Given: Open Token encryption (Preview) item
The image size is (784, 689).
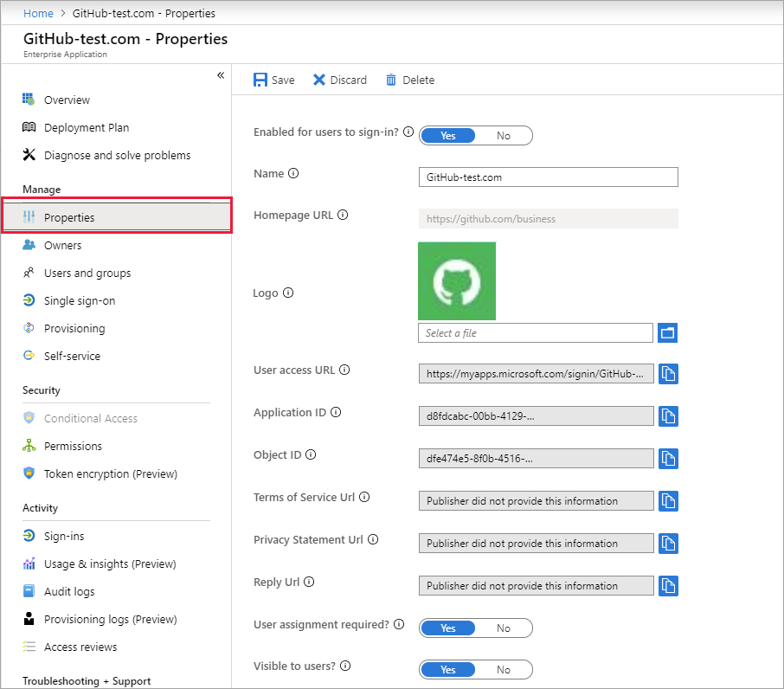Looking at the screenshot, I should (110, 473).
